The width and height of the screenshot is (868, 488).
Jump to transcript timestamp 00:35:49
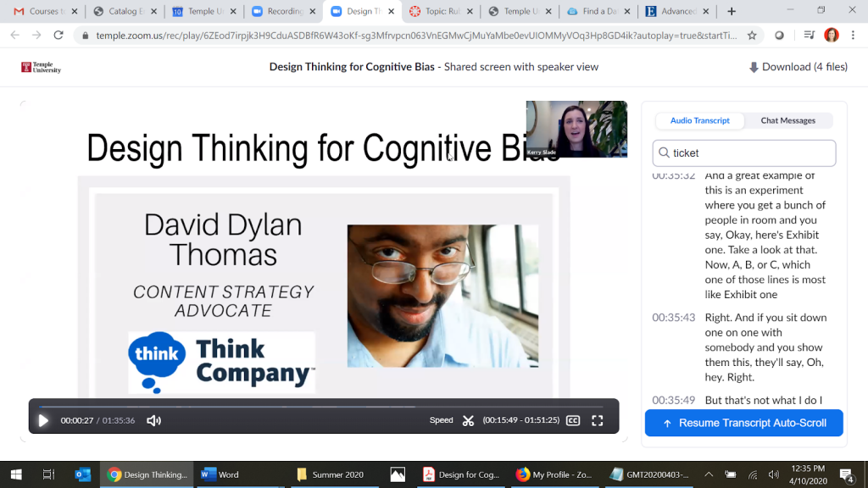673,400
